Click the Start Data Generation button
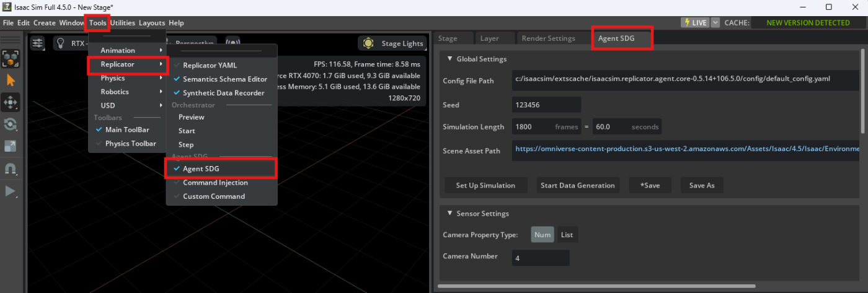Screen dimensions: 868x293 tap(578, 185)
